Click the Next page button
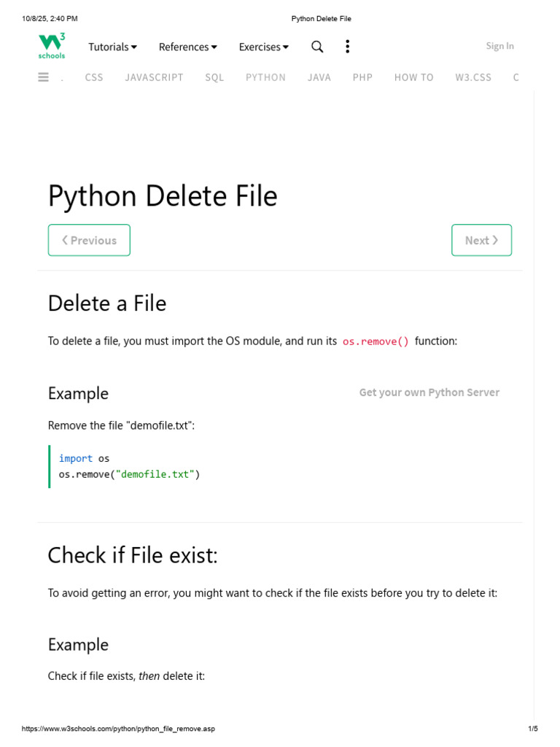 pos(481,240)
